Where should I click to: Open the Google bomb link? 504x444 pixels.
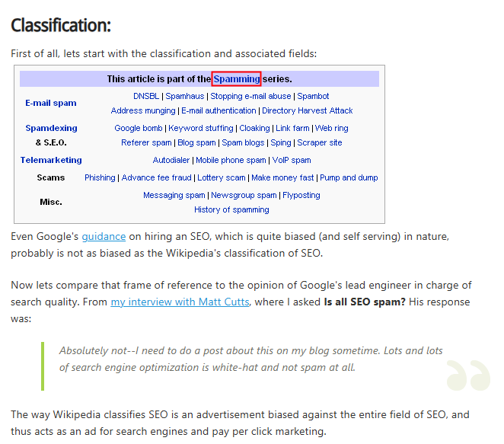tap(139, 128)
